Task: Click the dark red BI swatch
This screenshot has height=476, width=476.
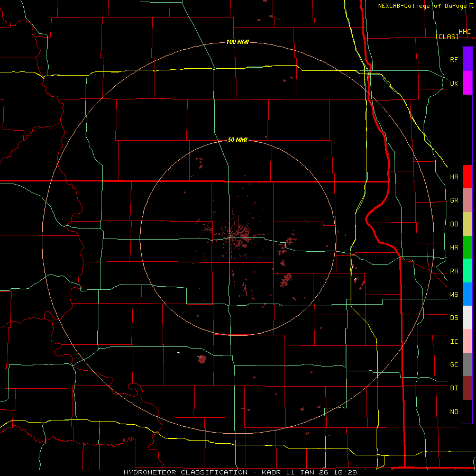Action: coord(467,388)
